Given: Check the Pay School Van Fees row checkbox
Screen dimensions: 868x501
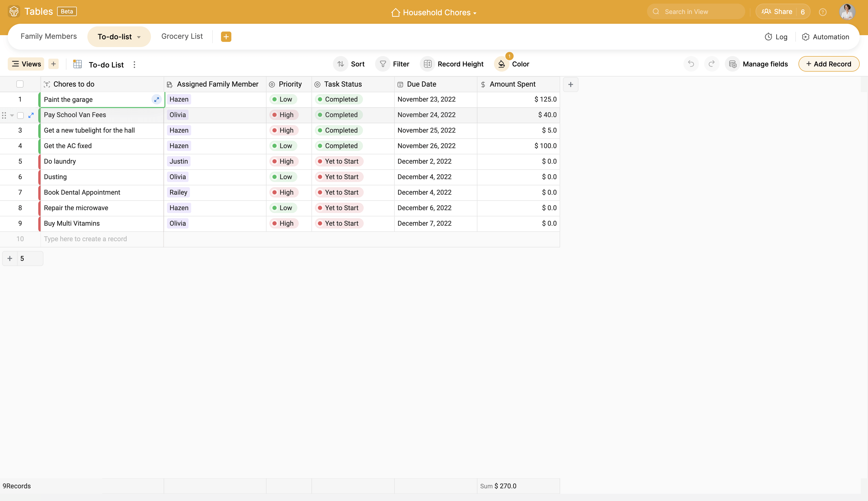Looking at the screenshot, I should (x=20, y=115).
